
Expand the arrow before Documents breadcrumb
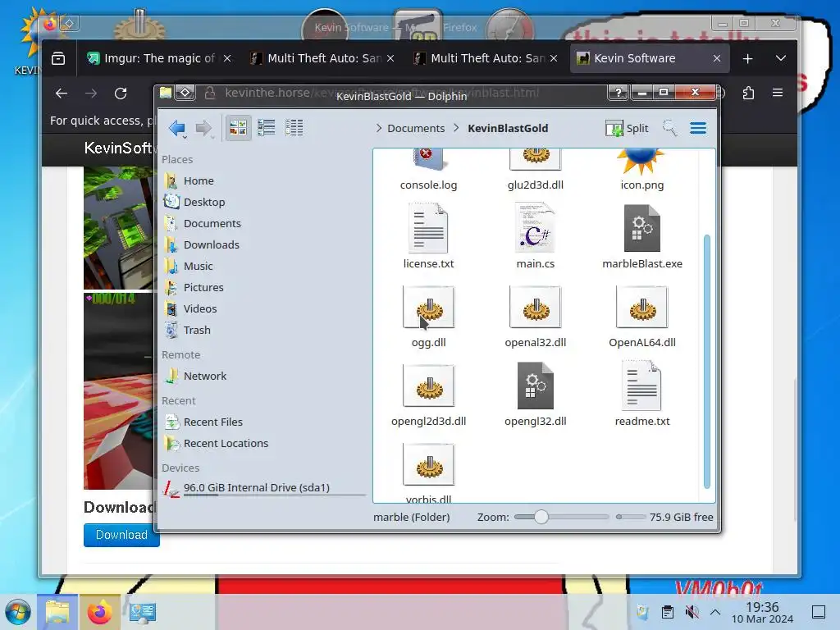pos(379,128)
